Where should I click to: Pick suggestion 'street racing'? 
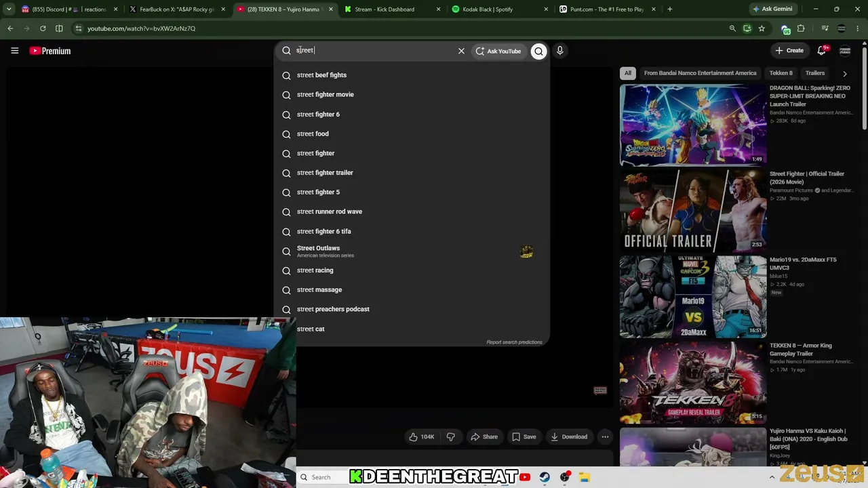pyautogui.click(x=412, y=270)
